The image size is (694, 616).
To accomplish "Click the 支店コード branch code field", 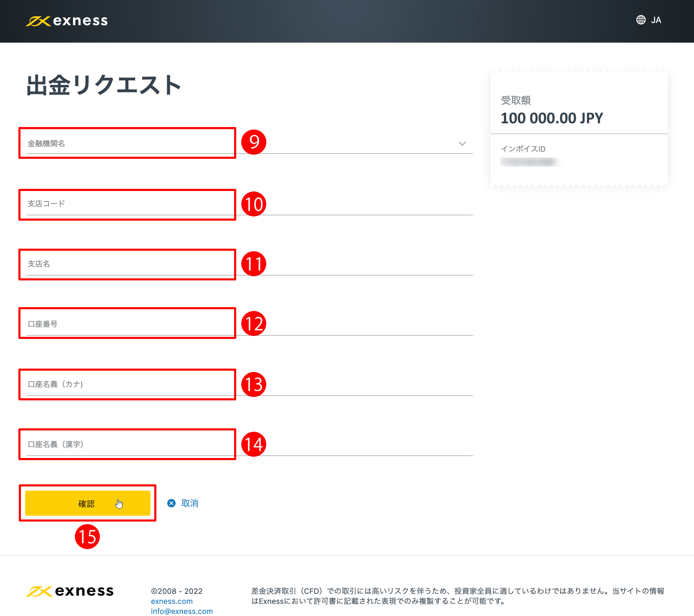I will click(x=125, y=204).
